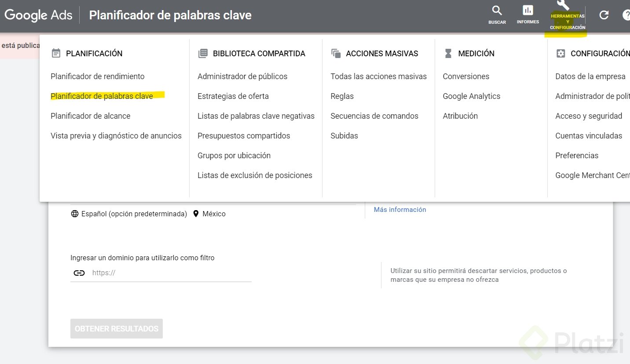Screen dimensions: 630x364
Task: Click the Biblioteca Compartida grid icon
Action: coord(203,53)
